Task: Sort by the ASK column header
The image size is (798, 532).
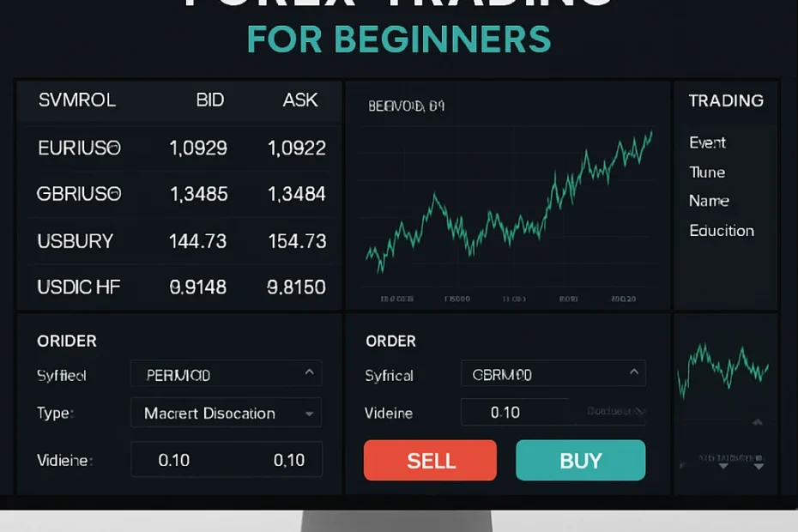Action: [x=300, y=100]
